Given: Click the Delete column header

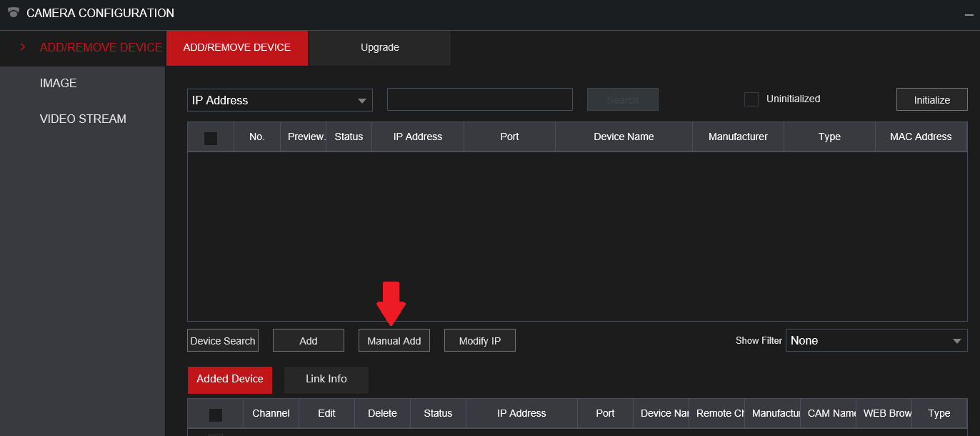Looking at the screenshot, I should pyautogui.click(x=382, y=413).
